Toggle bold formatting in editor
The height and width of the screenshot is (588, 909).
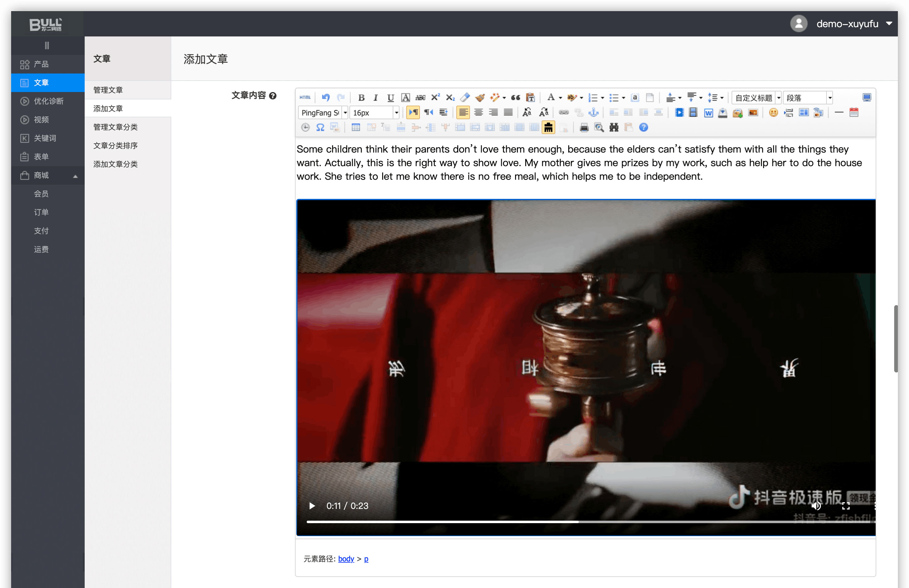point(361,98)
